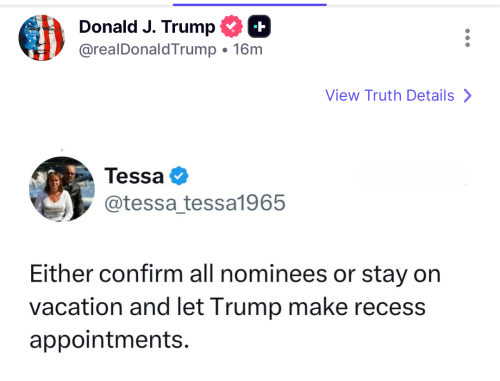Click the word "appointments." in the post
The width and height of the screenshot is (500, 381).
click(109, 340)
